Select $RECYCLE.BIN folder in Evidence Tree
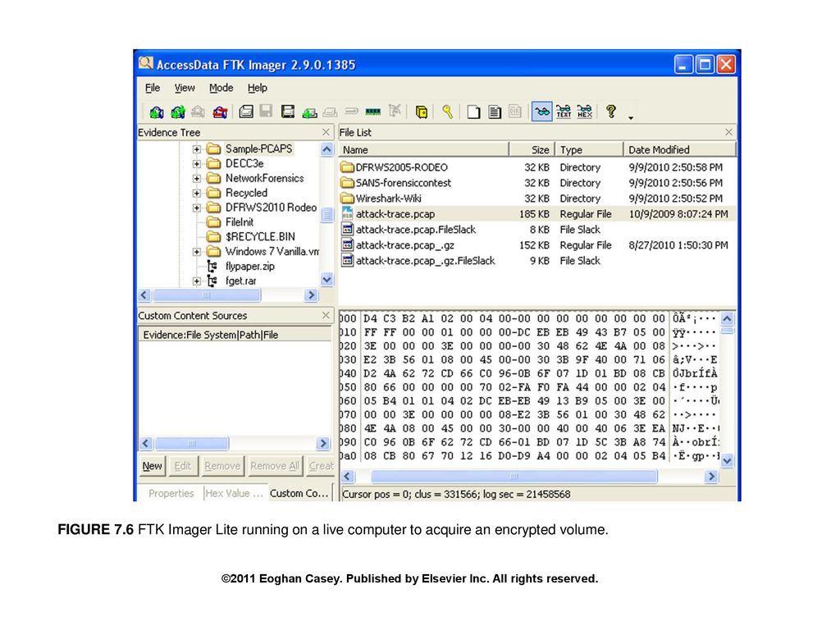 pos(260,237)
